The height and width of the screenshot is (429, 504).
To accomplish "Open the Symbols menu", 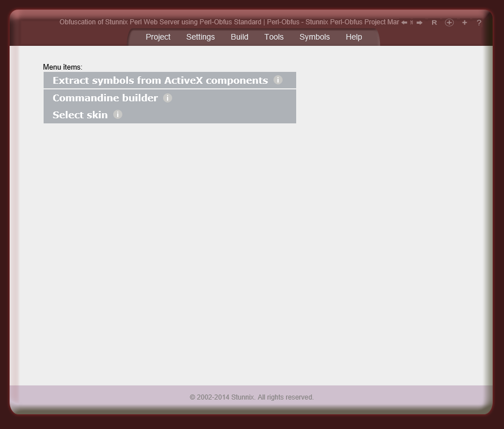I will tap(314, 37).
